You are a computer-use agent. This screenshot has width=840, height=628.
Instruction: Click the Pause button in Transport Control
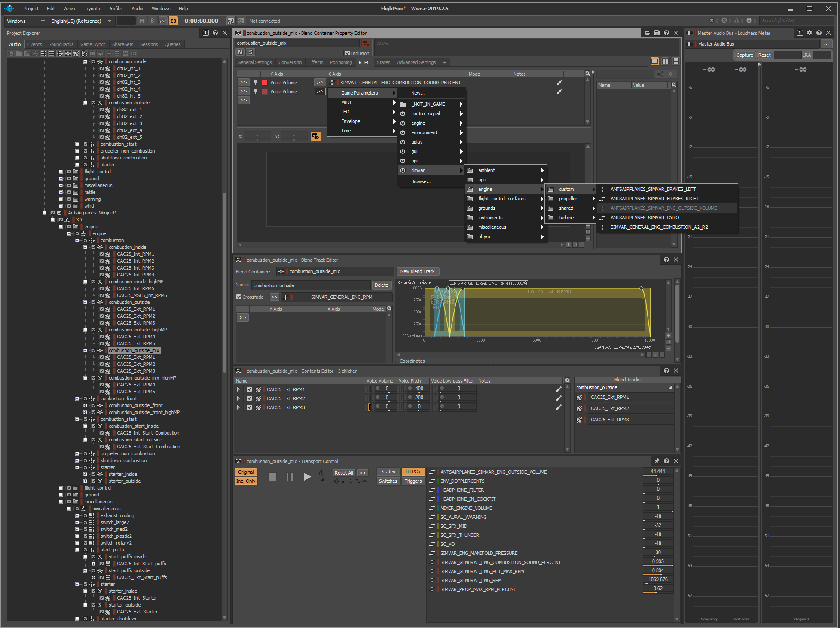(x=290, y=476)
